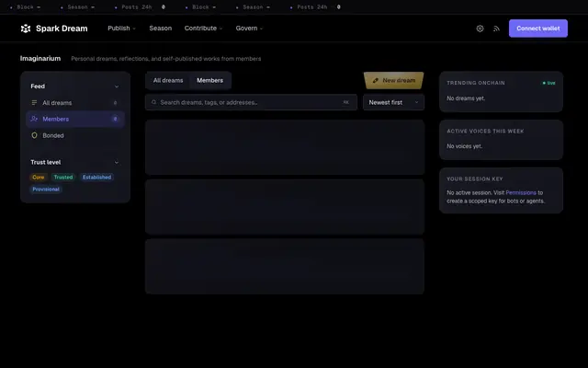The height and width of the screenshot is (368, 588).
Task: Focus the search dreams input field
Action: [x=251, y=102]
